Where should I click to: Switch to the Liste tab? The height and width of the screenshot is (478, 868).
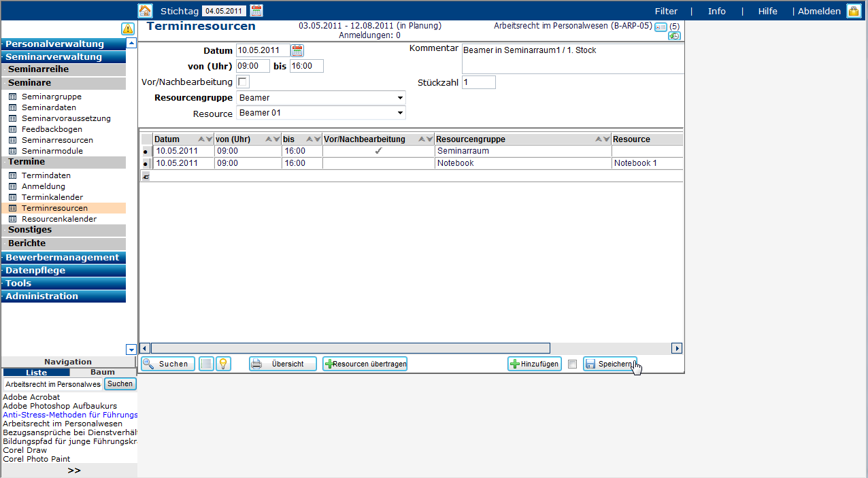(36, 373)
